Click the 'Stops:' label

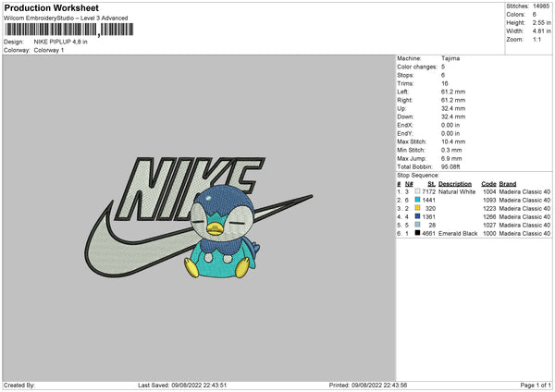click(405, 75)
